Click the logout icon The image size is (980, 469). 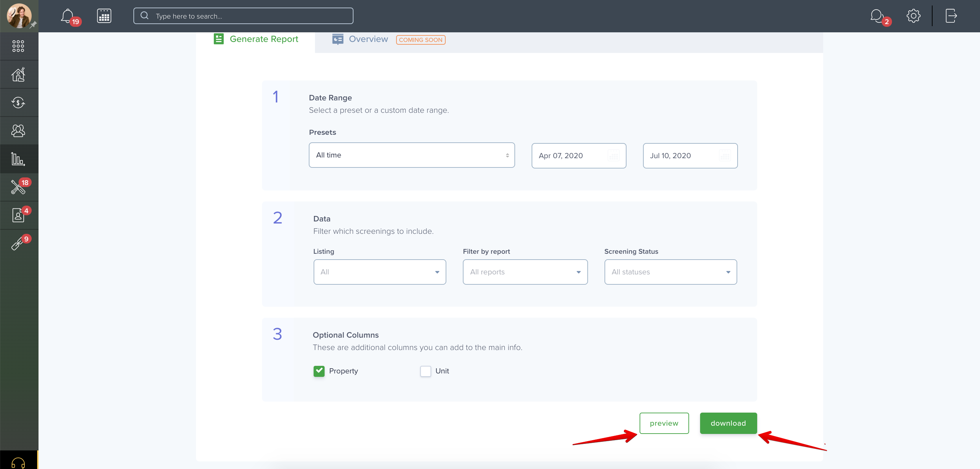point(951,16)
